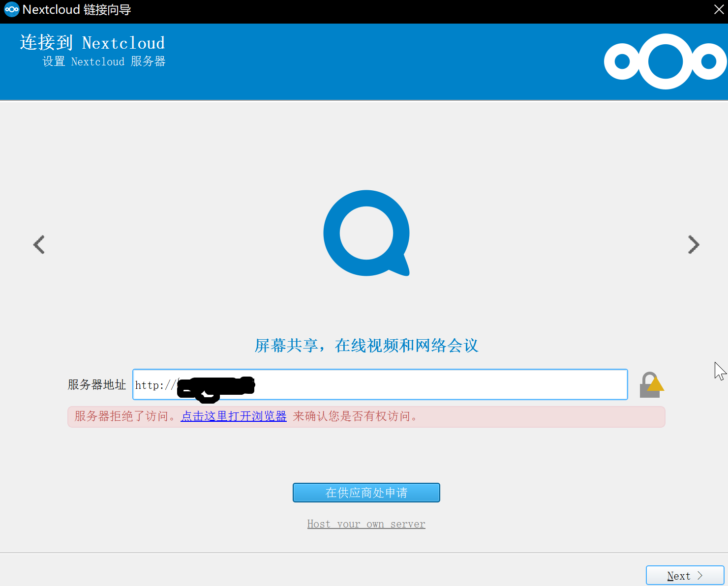Click the 设置 Nextcloud 服务器 subtitle
The image size is (728, 586).
point(104,61)
